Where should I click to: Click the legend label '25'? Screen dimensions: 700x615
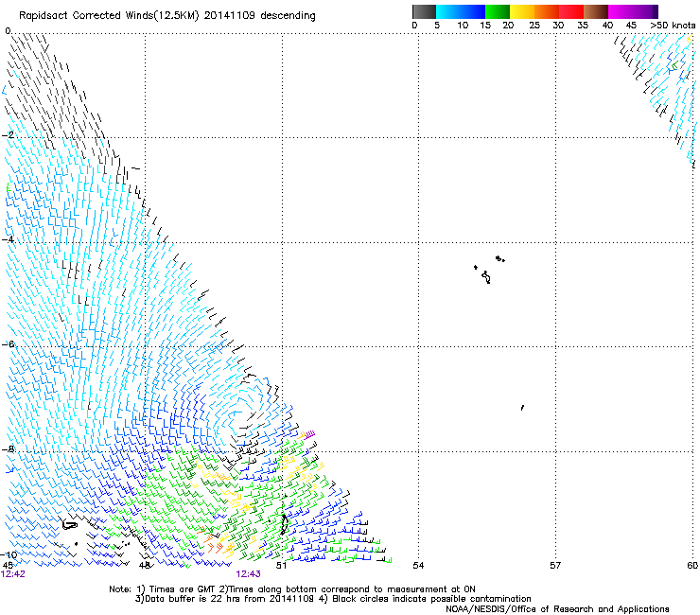click(534, 26)
